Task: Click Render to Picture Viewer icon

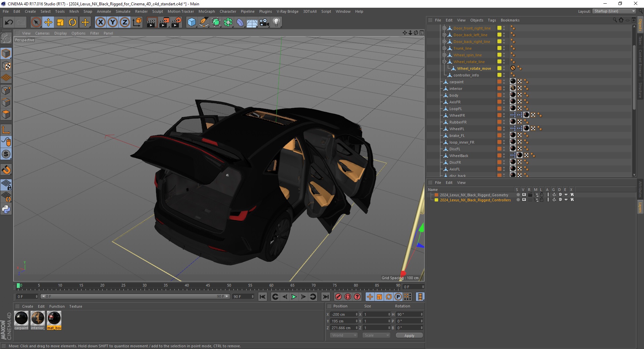Action: tap(164, 22)
